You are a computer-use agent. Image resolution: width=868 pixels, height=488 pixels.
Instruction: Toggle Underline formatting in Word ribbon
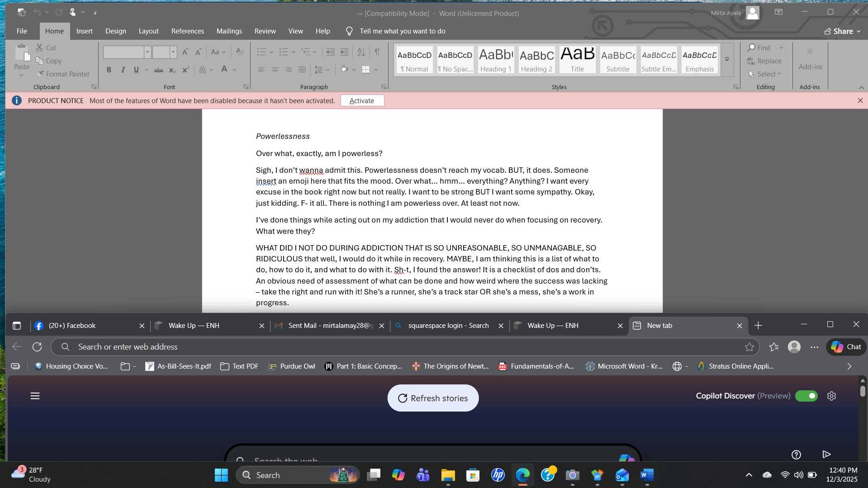pyautogui.click(x=136, y=70)
